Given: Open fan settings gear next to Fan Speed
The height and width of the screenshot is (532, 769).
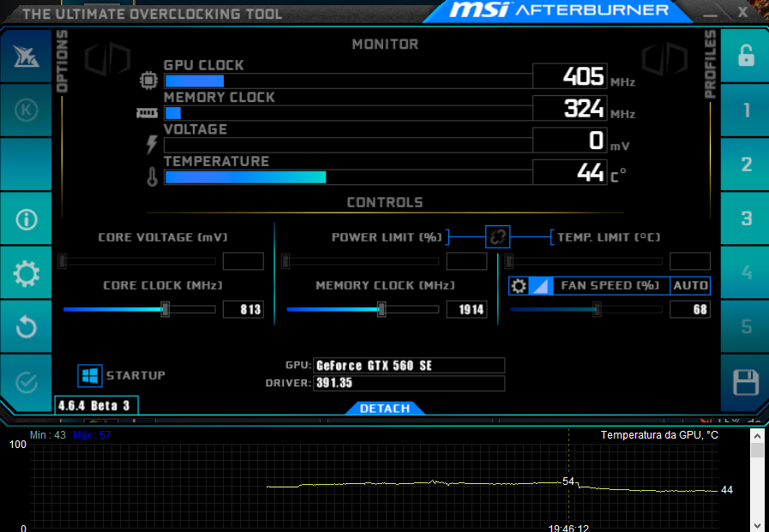Looking at the screenshot, I should pos(519,285).
